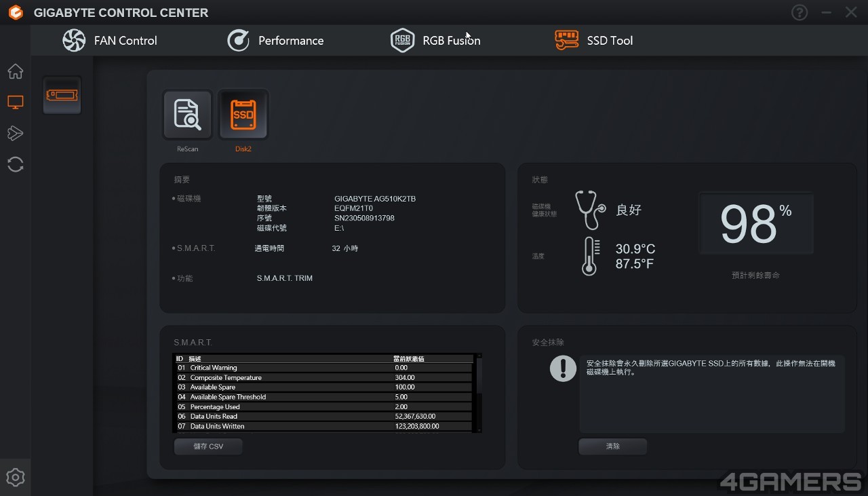
Task: Click the 清除 secure erase button
Action: pos(613,446)
